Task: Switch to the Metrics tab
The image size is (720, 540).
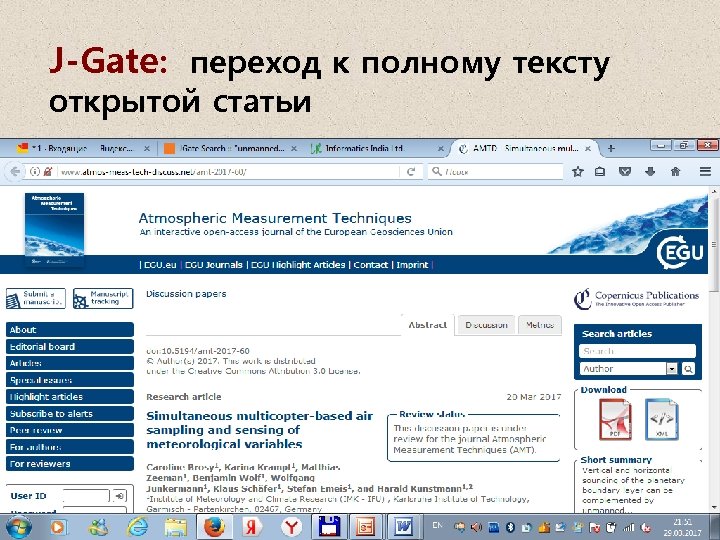Action: coord(540,325)
